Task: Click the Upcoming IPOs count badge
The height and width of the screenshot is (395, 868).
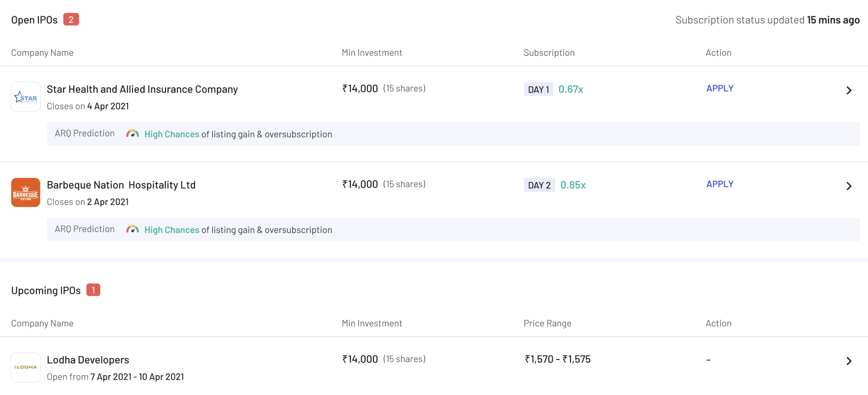Action: pyautogui.click(x=93, y=290)
